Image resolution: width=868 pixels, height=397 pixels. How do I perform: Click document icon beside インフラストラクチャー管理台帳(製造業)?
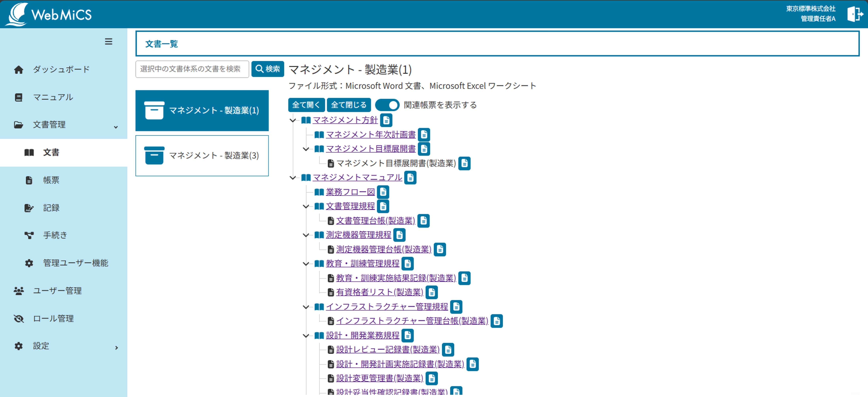click(496, 321)
